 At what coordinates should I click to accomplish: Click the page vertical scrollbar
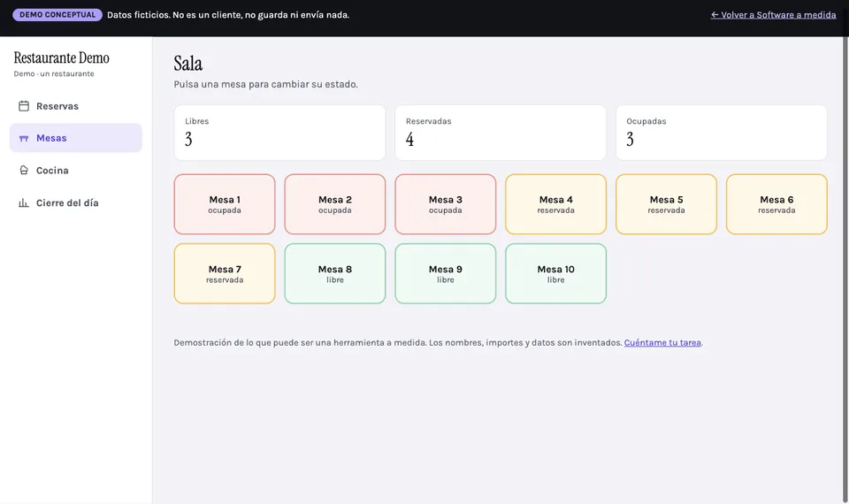click(845, 271)
